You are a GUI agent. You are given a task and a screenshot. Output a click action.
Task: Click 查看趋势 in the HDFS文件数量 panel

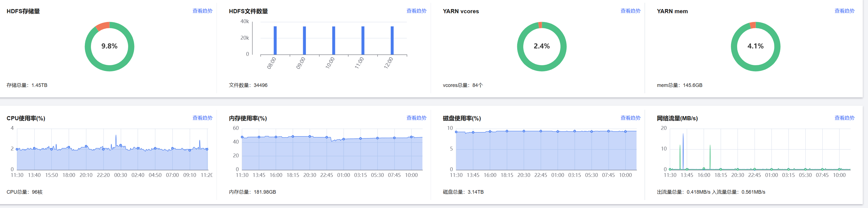416,11
